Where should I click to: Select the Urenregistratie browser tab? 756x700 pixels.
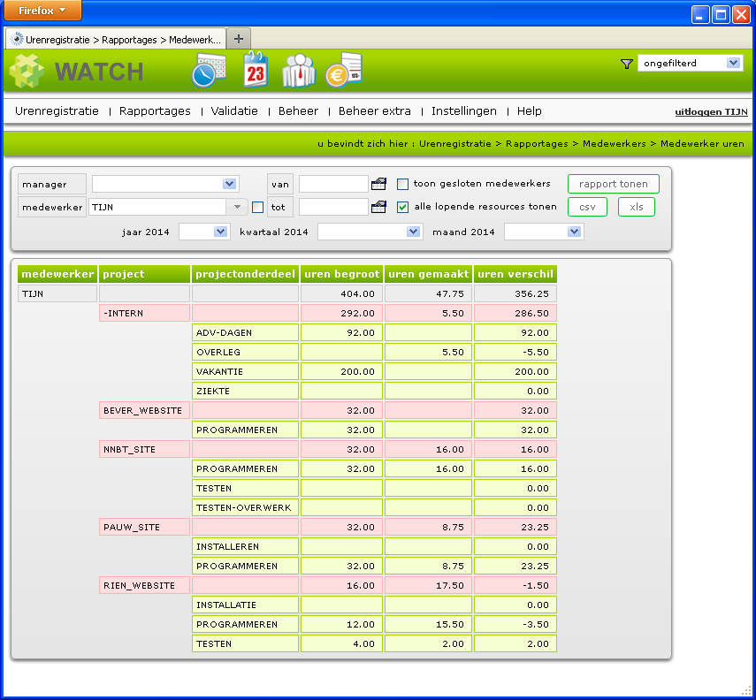[116, 39]
